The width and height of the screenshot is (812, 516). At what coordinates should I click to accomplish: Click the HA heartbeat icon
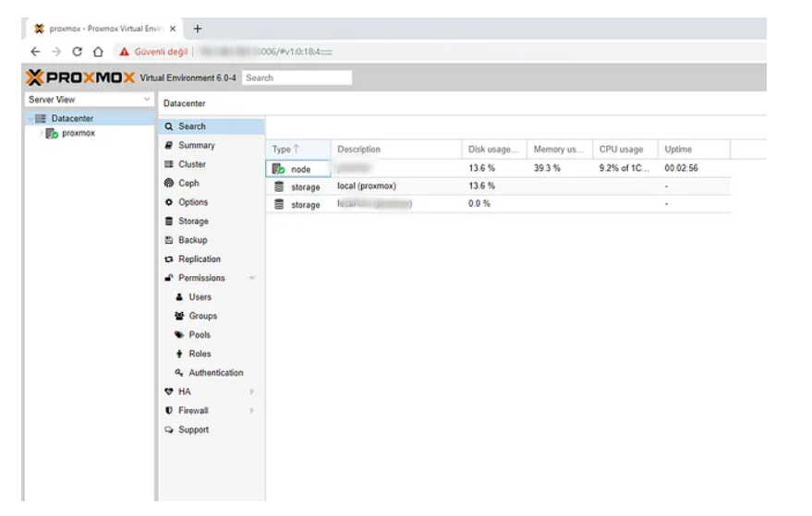(x=168, y=391)
